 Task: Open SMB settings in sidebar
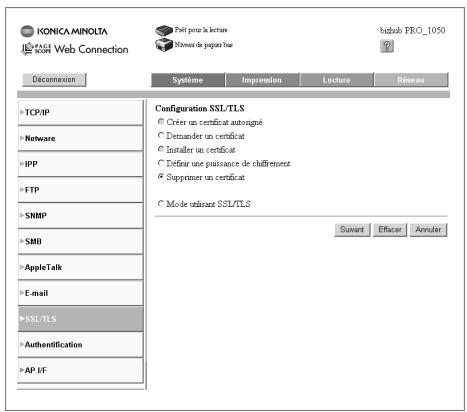pos(80,241)
